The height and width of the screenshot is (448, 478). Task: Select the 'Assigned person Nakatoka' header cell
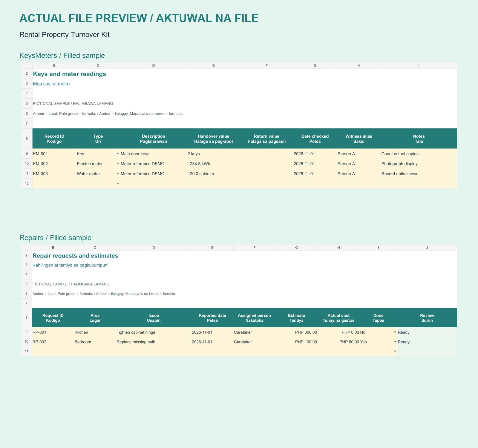click(254, 318)
